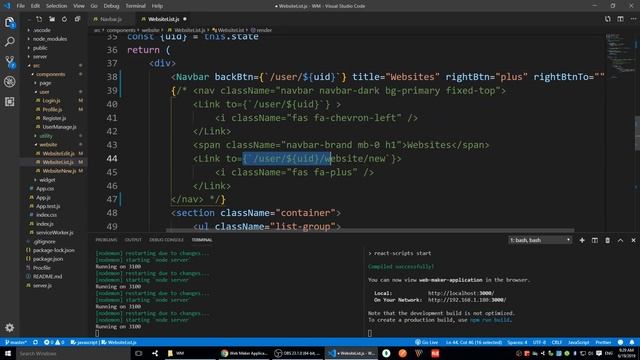Open the Debug menu
Image resolution: width=640 pixels, height=360 pixels.
(x=111, y=6)
